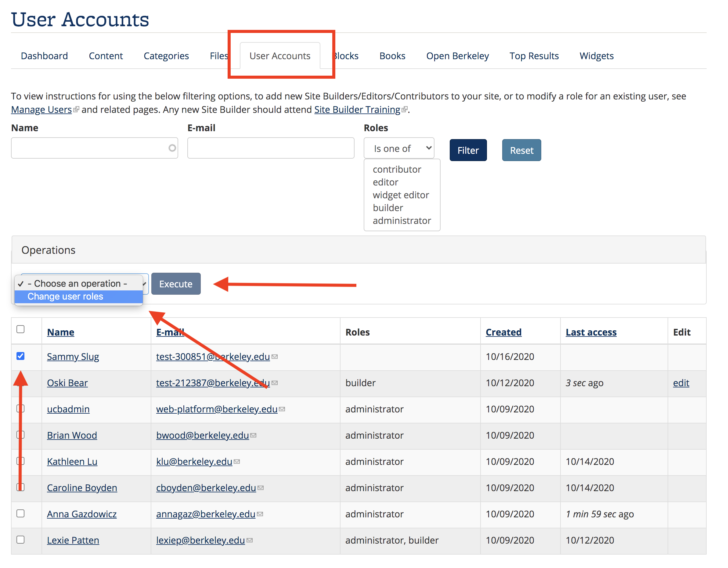
Task: Click the external-link icon after Site Builder Training
Action: pyautogui.click(x=404, y=109)
